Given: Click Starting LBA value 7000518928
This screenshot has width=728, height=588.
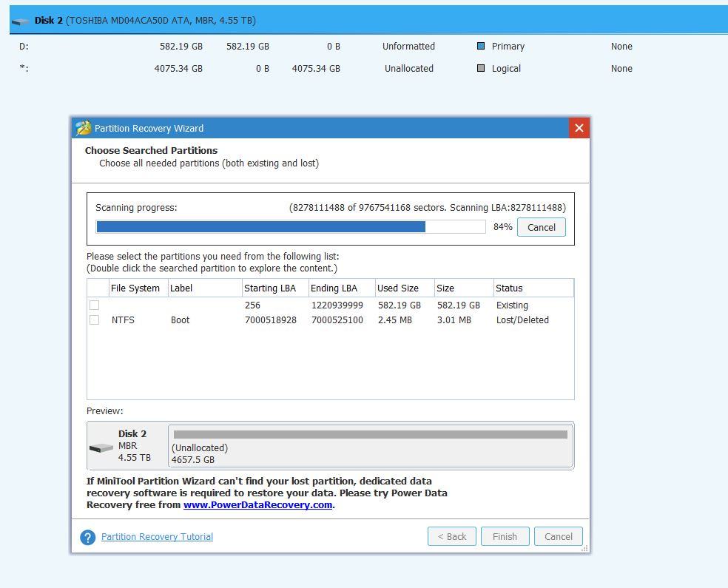Looking at the screenshot, I should 271,320.
